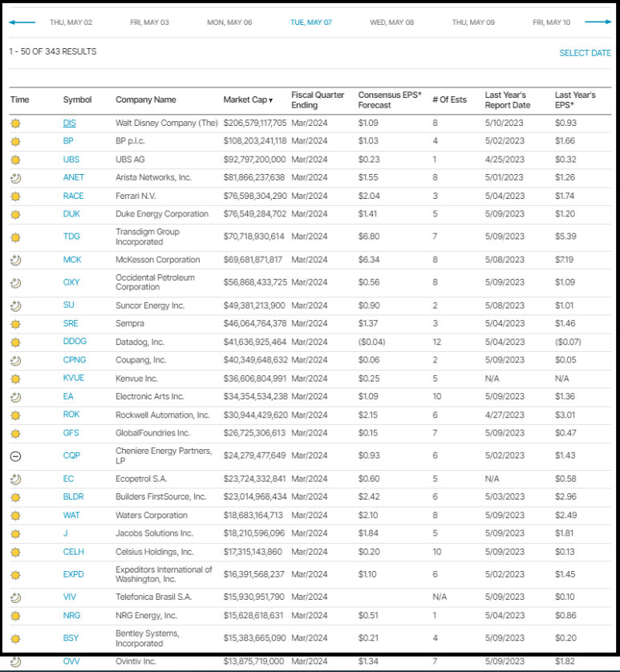Click the moon icon in the Coupang row
The height and width of the screenshot is (672, 620).
15,361
